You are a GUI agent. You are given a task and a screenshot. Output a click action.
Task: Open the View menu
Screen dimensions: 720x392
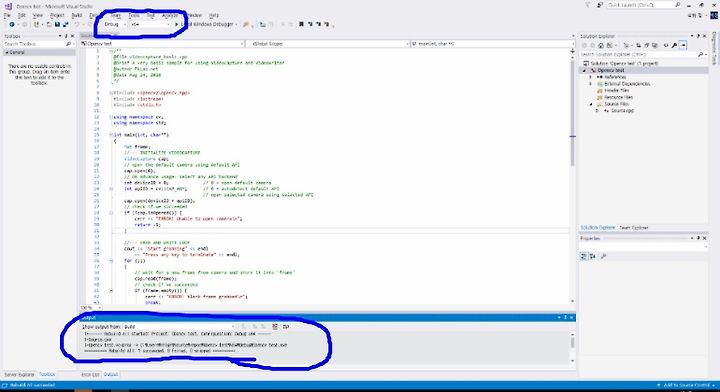coord(38,15)
